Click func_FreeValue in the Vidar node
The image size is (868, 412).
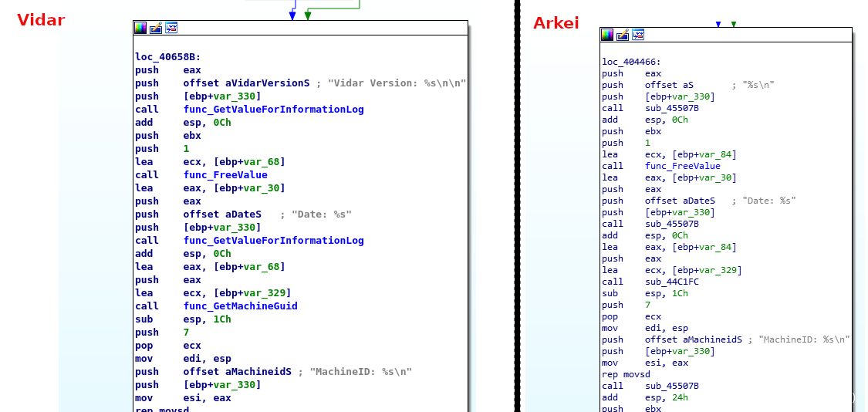pyautogui.click(x=225, y=175)
